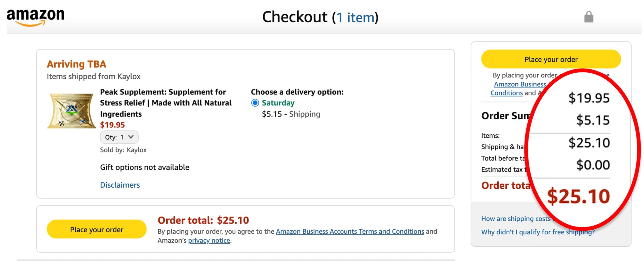644x267 pixels.
Task: Open the Disclaimers link
Action: (120, 185)
